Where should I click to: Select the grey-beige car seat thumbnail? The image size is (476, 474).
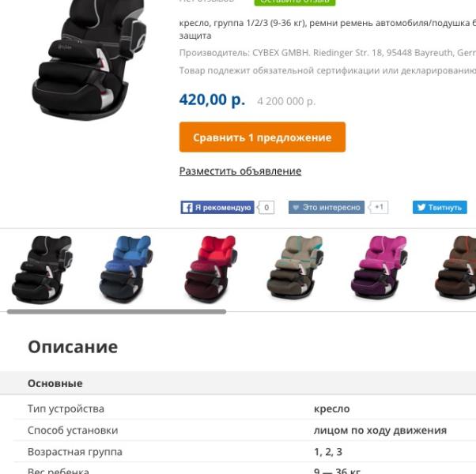click(294, 269)
